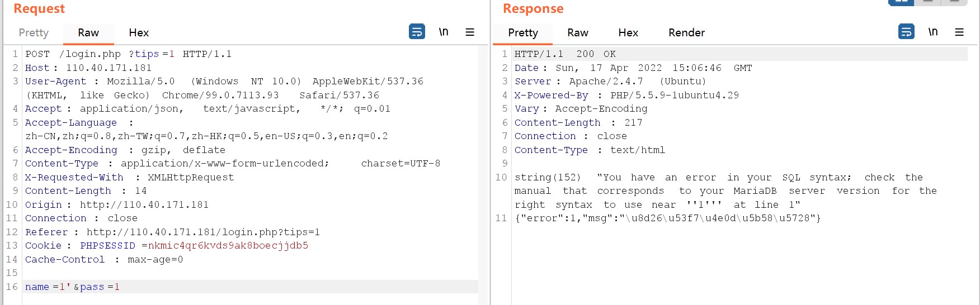Select the Response Pretty tab
The width and height of the screenshot is (980, 305).
pyautogui.click(x=523, y=32)
